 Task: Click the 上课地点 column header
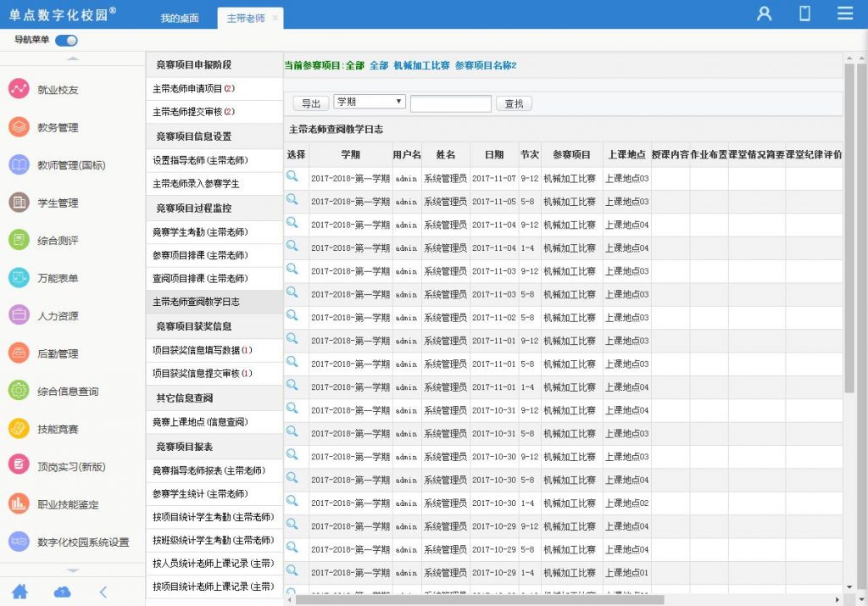coord(626,155)
